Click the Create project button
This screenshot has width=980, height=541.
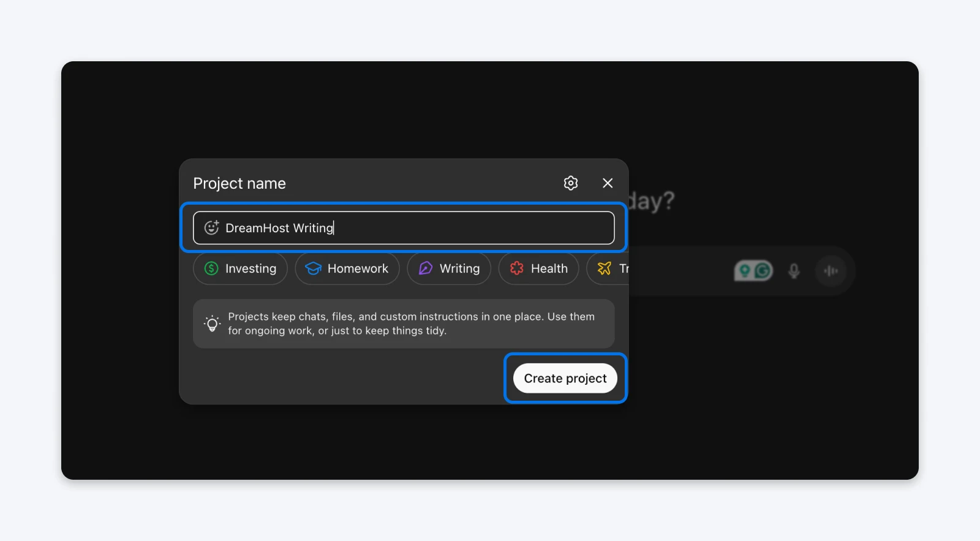[565, 378]
